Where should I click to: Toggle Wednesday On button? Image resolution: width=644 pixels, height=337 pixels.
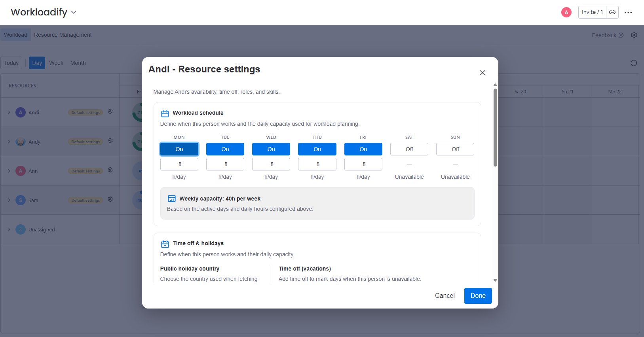click(x=271, y=149)
